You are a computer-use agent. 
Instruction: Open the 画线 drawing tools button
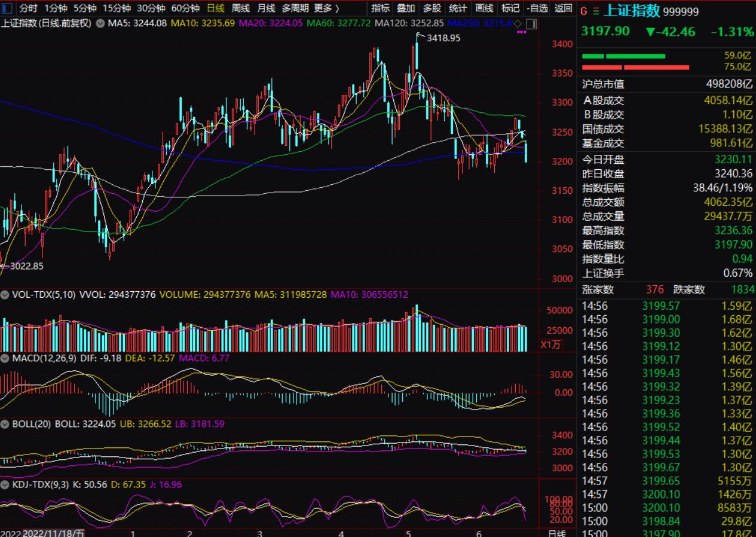pyautogui.click(x=484, y=8)
